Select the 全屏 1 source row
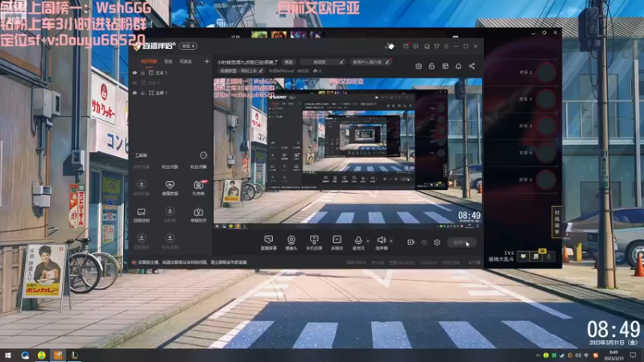Viewport: 644px width, 362px height. tap(171, 93)
